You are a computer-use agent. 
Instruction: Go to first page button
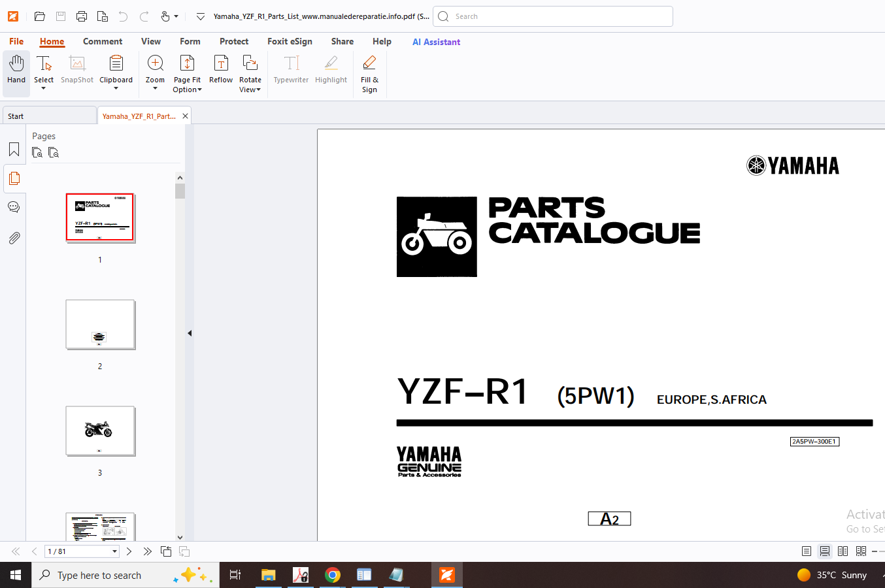(x=16, y=551)
